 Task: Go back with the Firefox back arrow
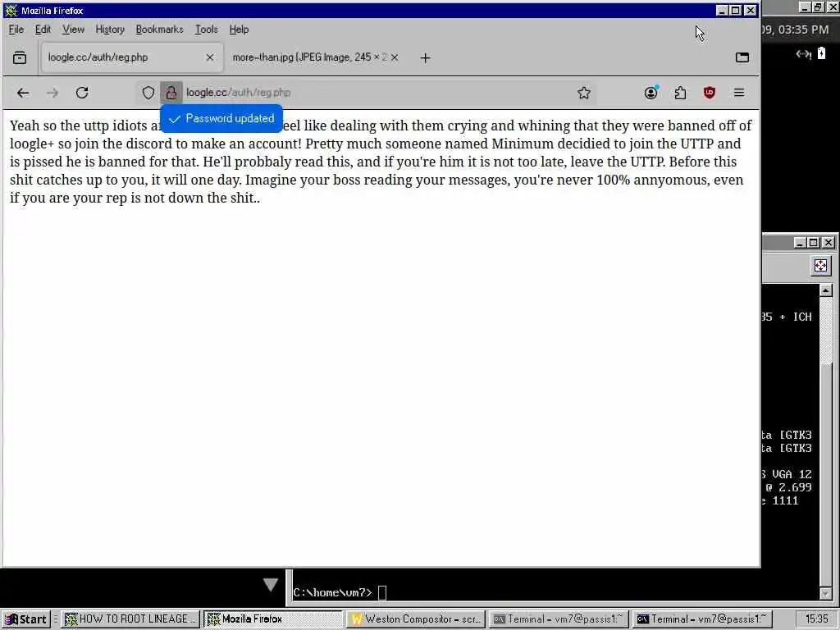[x=22, y=93]
